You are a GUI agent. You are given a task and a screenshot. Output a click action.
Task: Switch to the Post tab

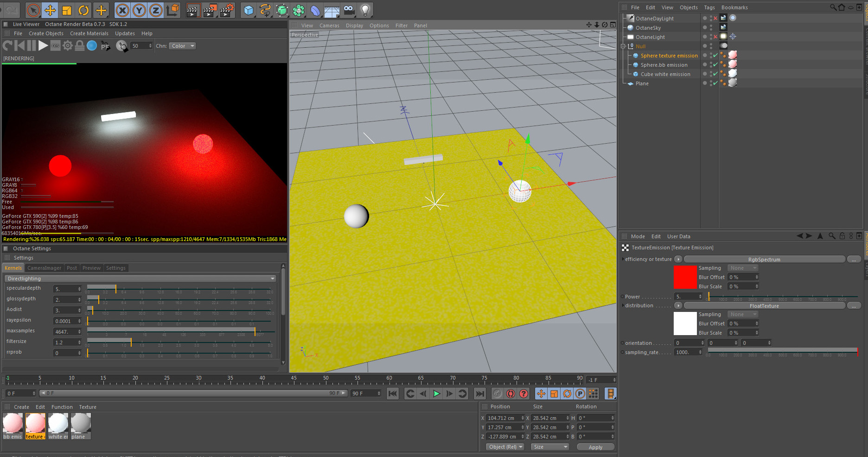point(72,268)
